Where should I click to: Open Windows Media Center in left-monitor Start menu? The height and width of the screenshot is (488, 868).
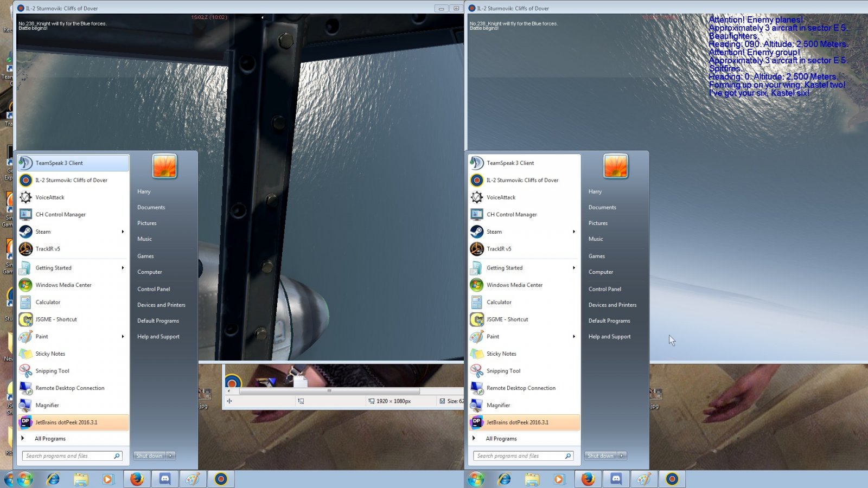pyautogui.click(x=73, y=285)
